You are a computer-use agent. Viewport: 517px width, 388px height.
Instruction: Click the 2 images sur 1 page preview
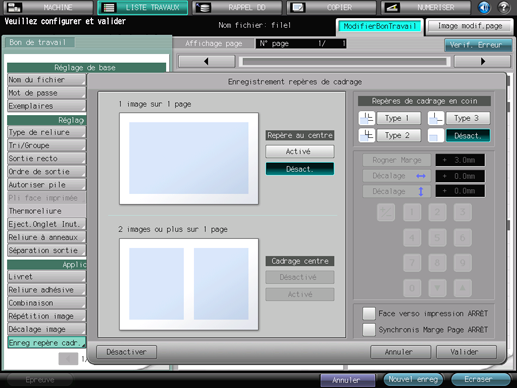189,284
